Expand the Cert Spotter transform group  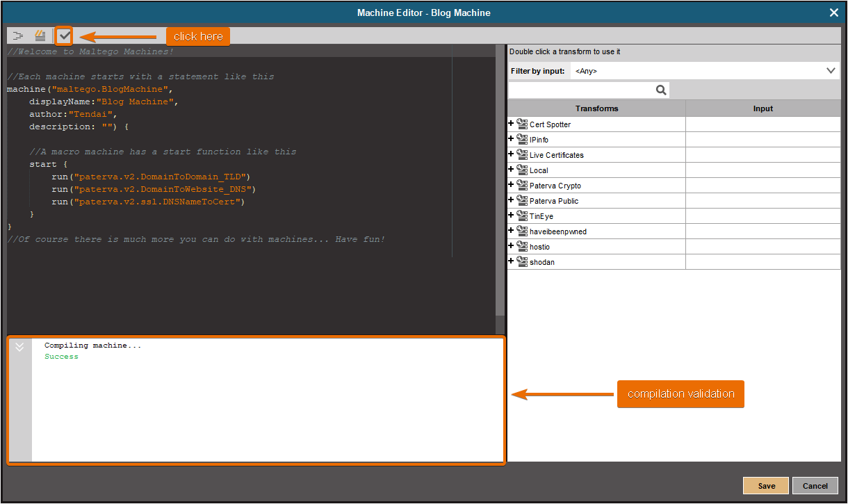pos(512,124)
